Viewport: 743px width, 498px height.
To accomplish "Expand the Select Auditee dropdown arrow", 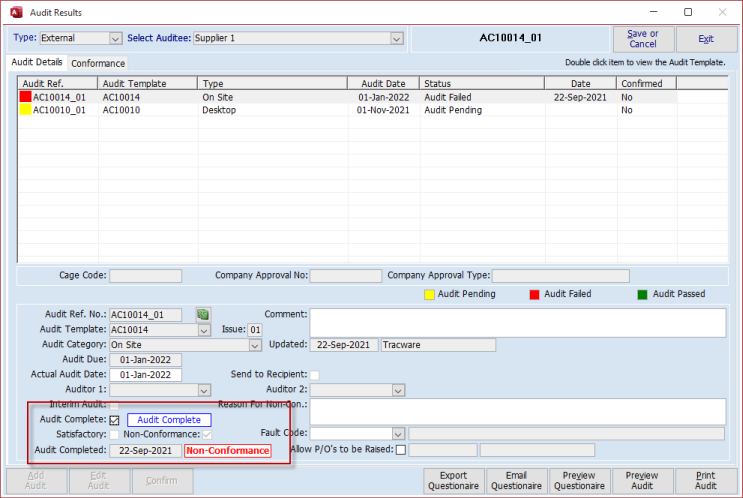I will tap(397, 38).
